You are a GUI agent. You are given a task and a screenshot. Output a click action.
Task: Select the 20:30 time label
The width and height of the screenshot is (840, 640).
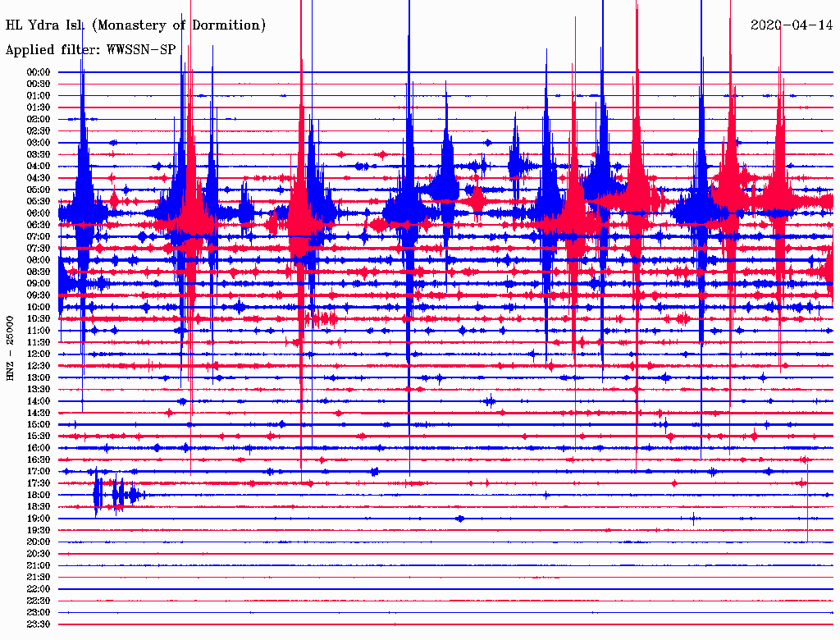click(x=39, y=554)
